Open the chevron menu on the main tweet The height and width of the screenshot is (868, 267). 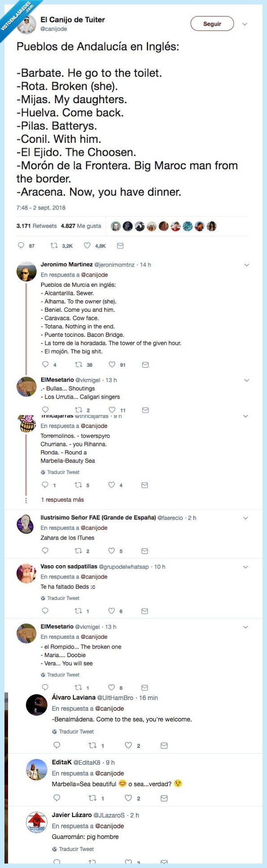(246, 25)
